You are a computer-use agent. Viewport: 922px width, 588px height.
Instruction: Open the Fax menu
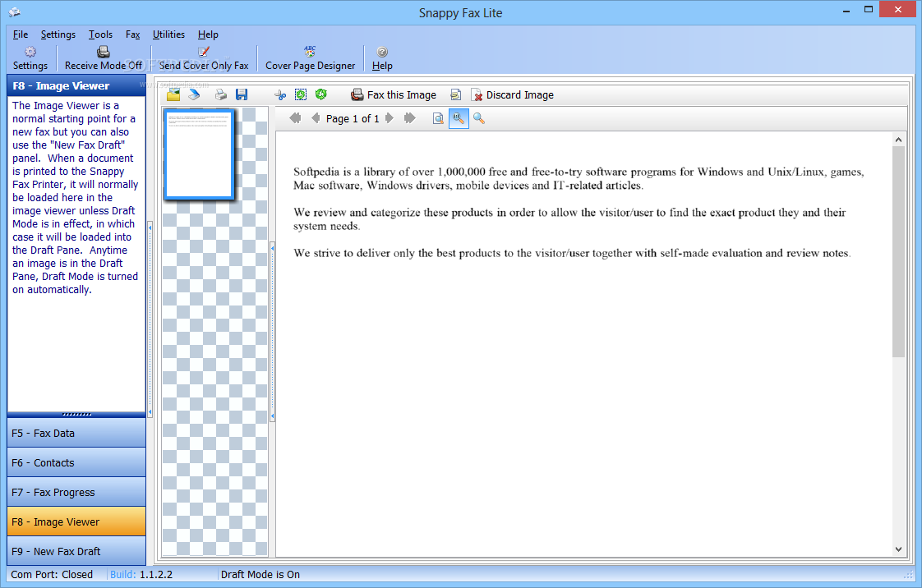(133, 34)
